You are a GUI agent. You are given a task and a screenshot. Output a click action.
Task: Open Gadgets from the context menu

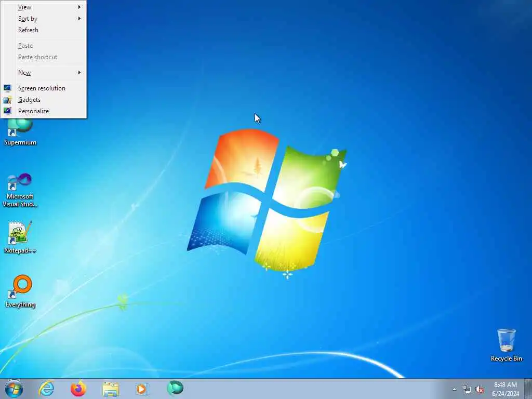(x=44, y=100)
